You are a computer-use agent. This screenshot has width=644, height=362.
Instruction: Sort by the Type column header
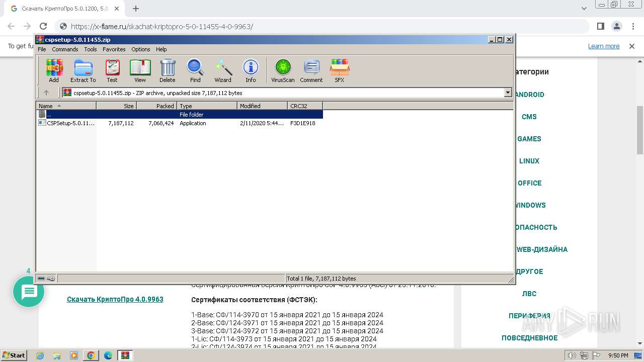[x=207, y=106]
